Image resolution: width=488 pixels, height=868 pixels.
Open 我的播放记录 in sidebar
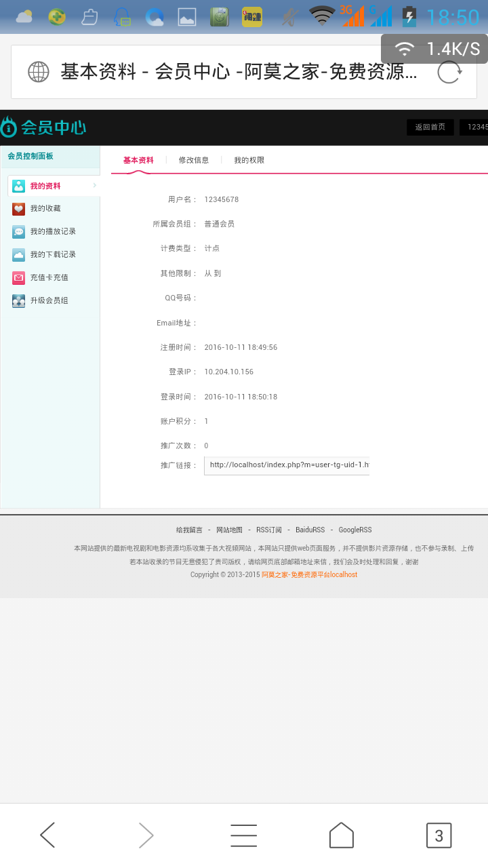click(54, 232)
